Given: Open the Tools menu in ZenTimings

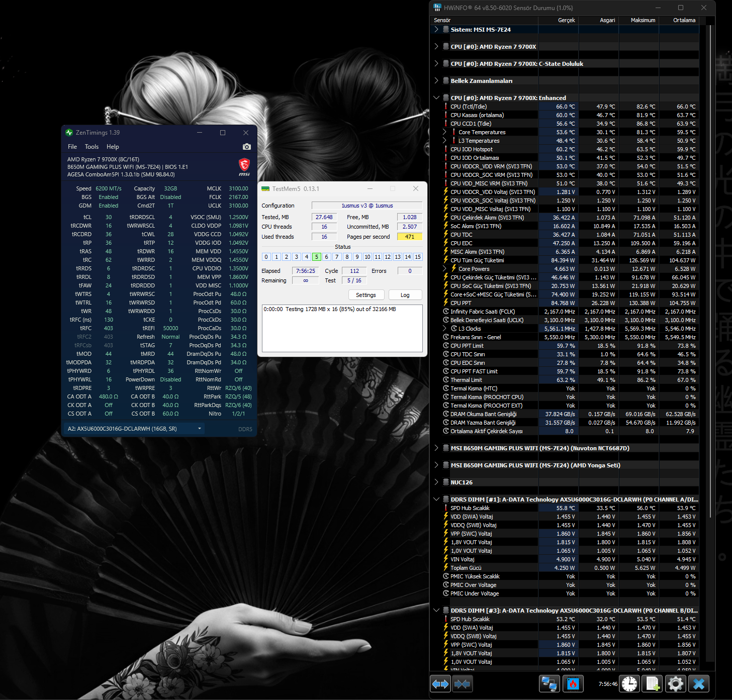Looking at the screenshot, I should (x=91, y=147).
